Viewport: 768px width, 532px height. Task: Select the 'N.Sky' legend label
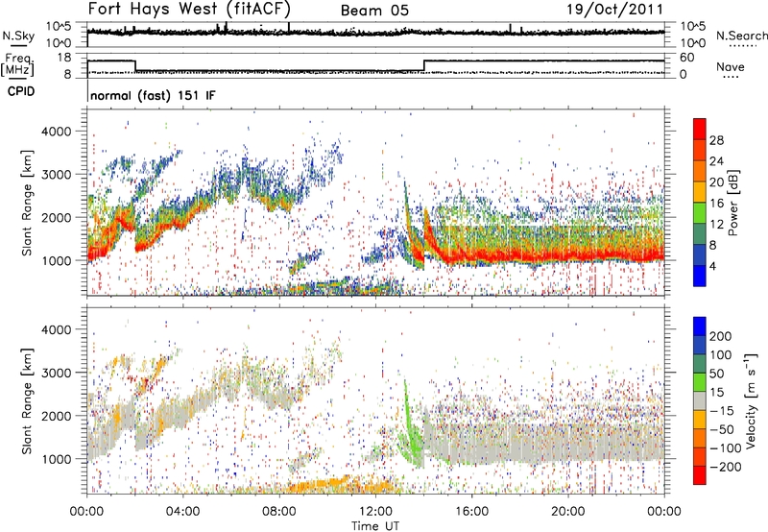tap(18, 36)
